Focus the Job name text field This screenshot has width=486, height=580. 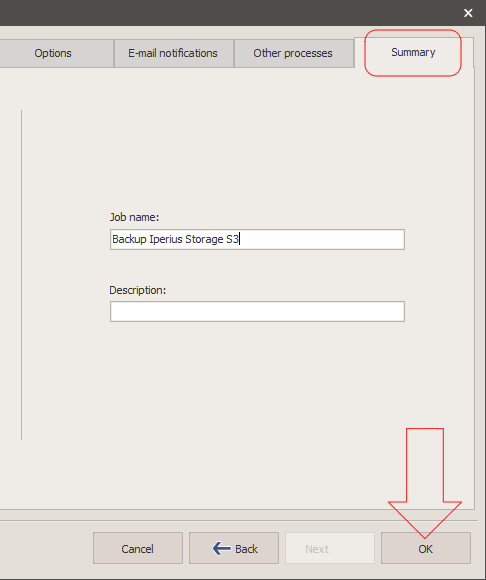(257, 239)
